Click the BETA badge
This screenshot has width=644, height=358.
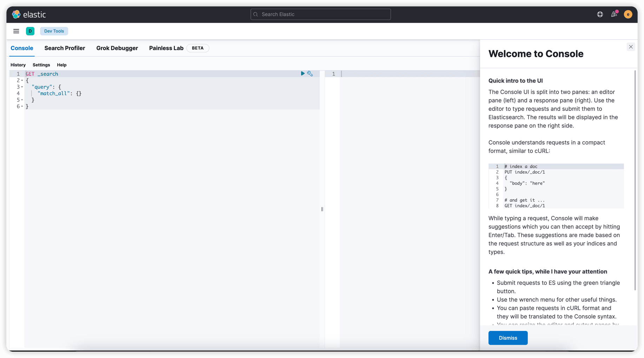click(198, 48)
